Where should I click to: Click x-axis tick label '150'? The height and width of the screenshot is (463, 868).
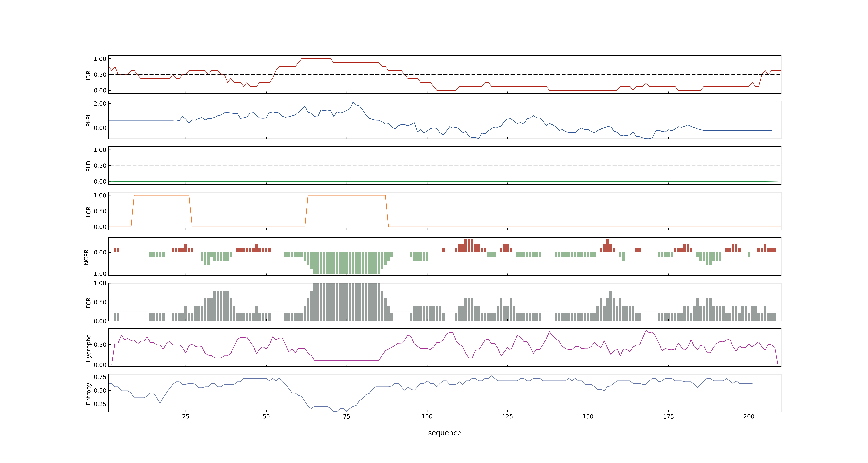click(588, 416)
